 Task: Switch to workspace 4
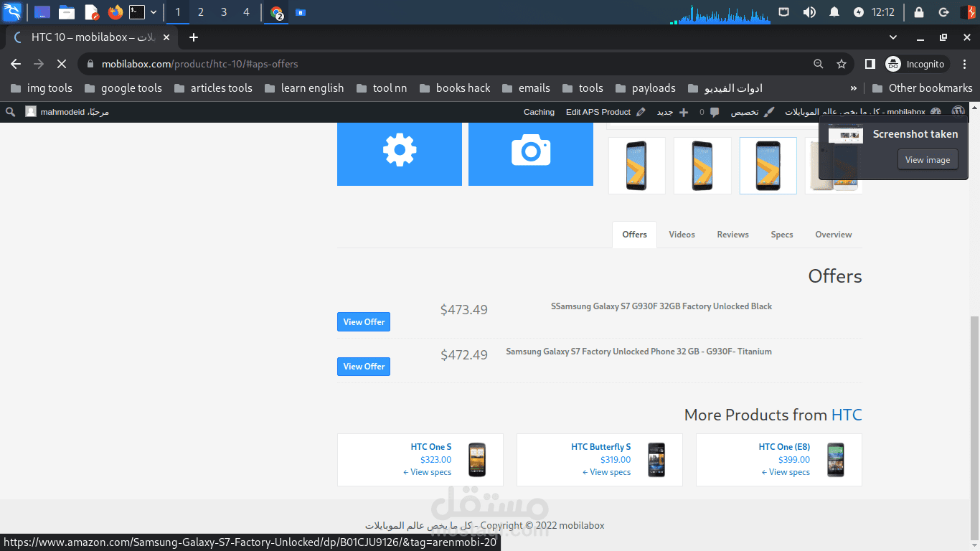[247, 12]
